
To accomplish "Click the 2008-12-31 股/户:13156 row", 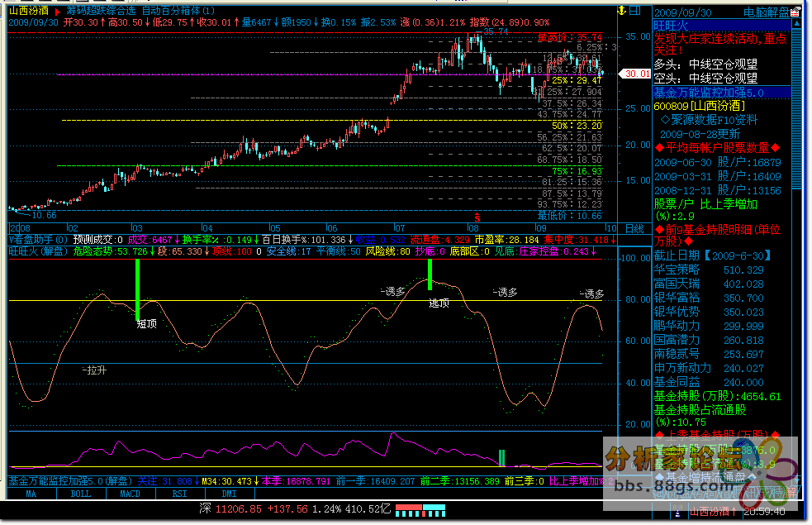I will pyautogui.click(x=717, y=190).
